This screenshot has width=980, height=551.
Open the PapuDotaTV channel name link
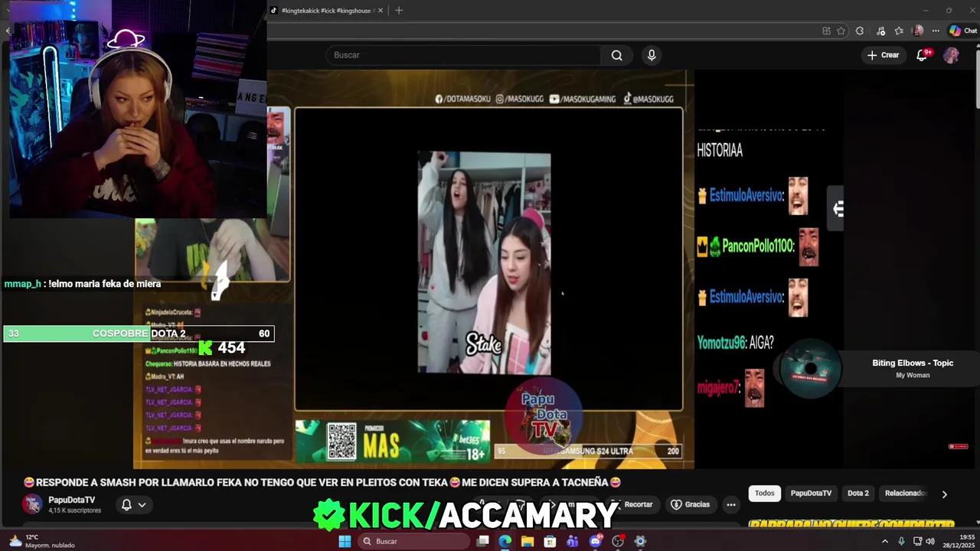point(72,500)
